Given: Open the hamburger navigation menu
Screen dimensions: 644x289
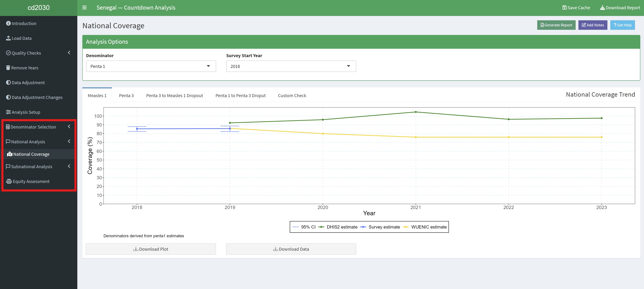Looking at the screenshot, I should pyautogui.click(x=84, y=8).
